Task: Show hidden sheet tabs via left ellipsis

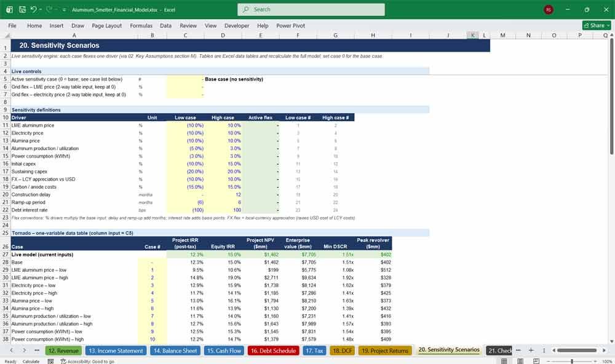Action: click(x=37, y=350)
